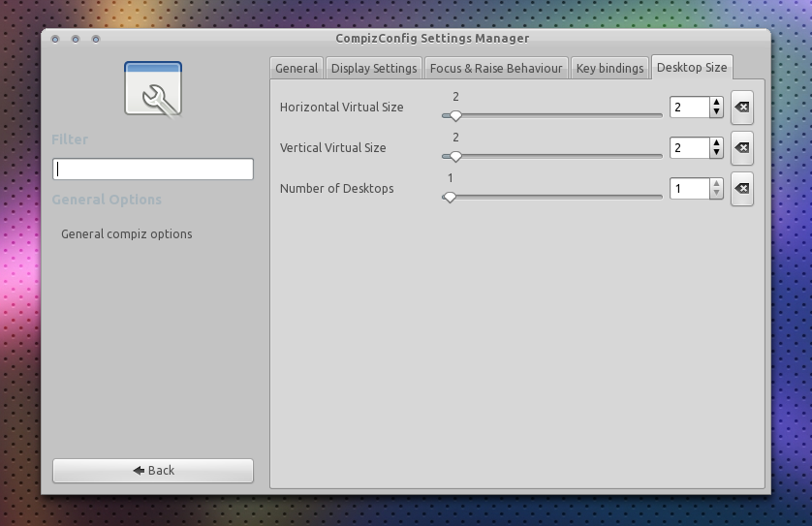This screenshot has height=526, width=812.
Task: Click the 'Filter' heading text
Action: tap(70, 139)
